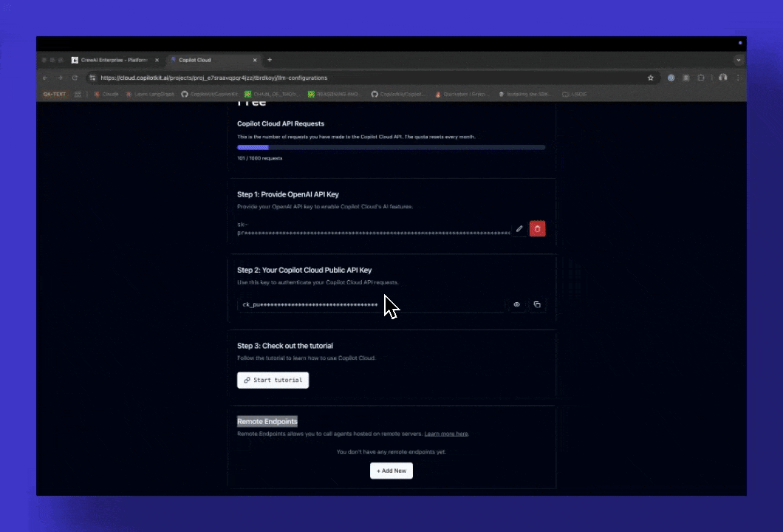Open a new browser tab with plus icon
Screen dimensions: 783x532
tap(270, 60)
